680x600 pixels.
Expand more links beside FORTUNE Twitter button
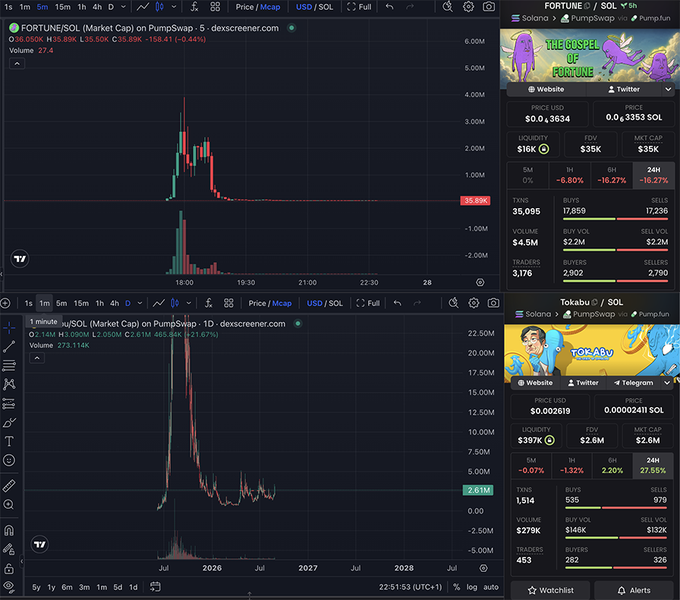coord(668,89)
